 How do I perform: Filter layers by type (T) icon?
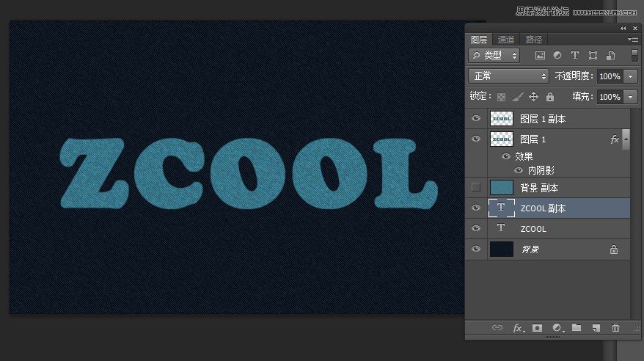[x=575, y=55]
